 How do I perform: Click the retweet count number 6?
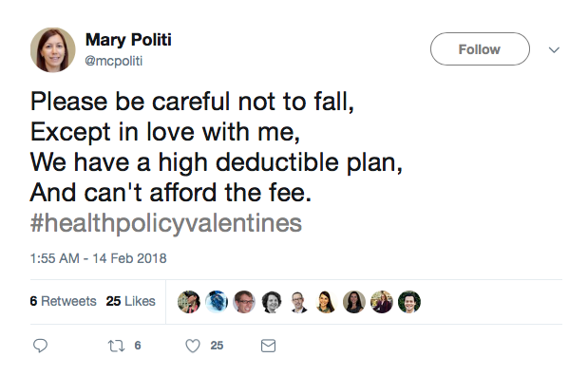[x=138, y=346]
